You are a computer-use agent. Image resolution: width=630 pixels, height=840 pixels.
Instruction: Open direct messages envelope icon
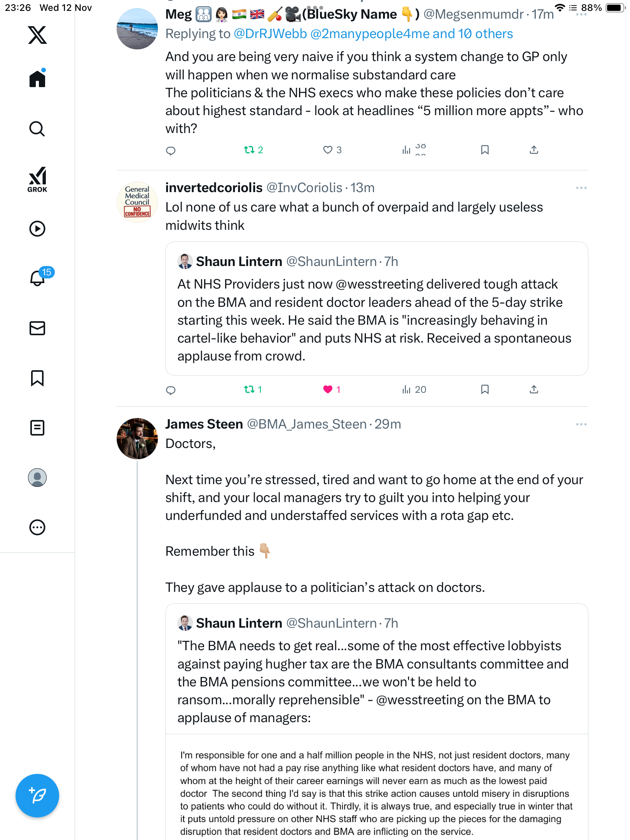tap(37, 328)
